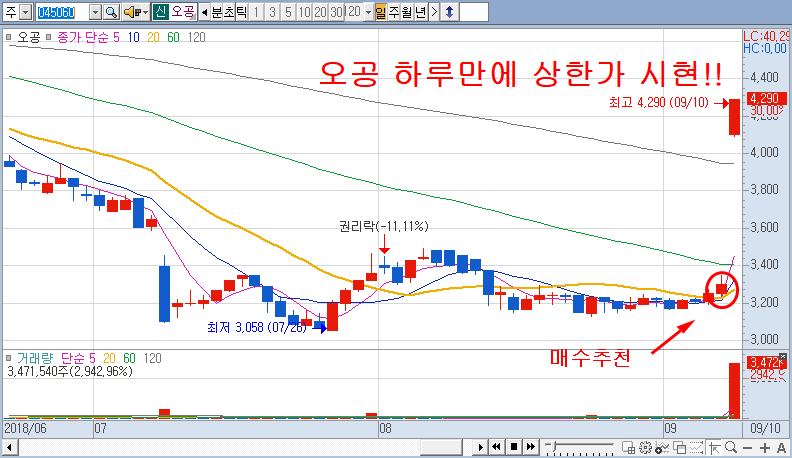Click the rewind button
The width and height of the screenshot is (792, 458).
tap(497, 447)
